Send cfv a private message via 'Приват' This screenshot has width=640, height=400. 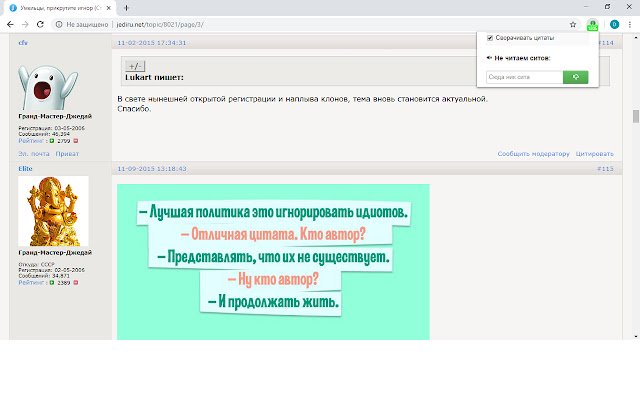[67, 154]
